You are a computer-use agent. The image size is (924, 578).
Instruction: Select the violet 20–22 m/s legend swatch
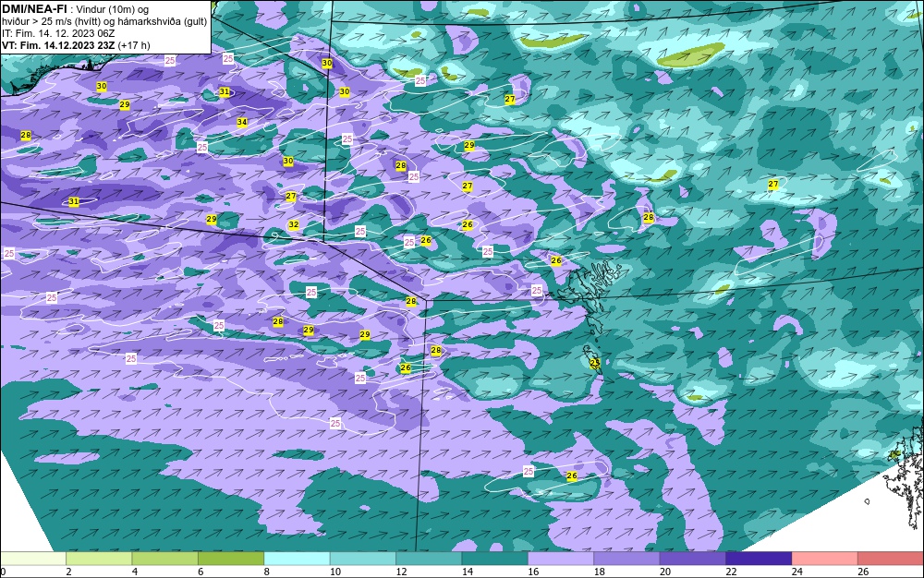click(x=693, y=559)
